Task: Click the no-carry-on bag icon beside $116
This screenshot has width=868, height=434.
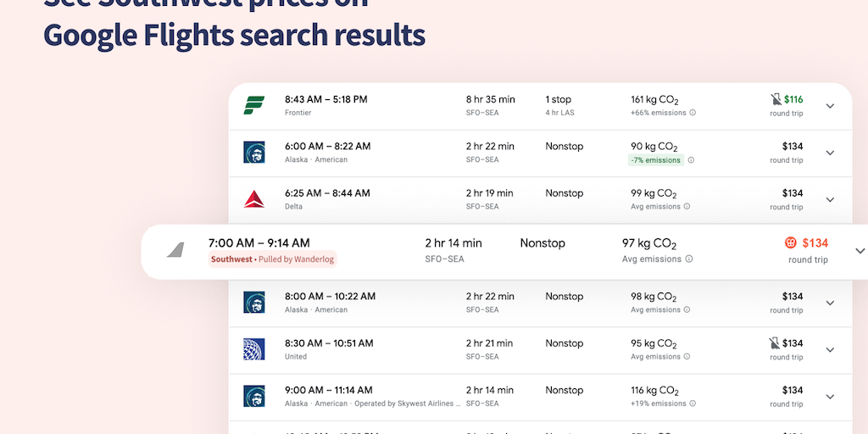Action: click(x=775, y=99)
